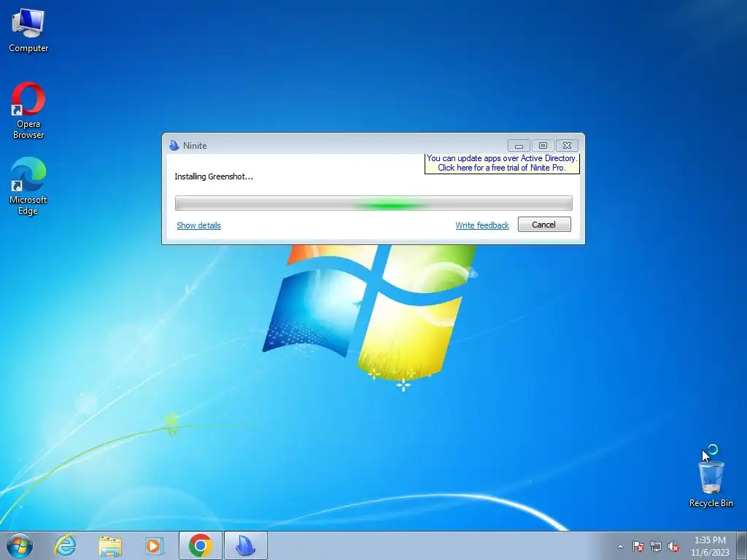
Task: Open the Show details link
Action: 198,225
